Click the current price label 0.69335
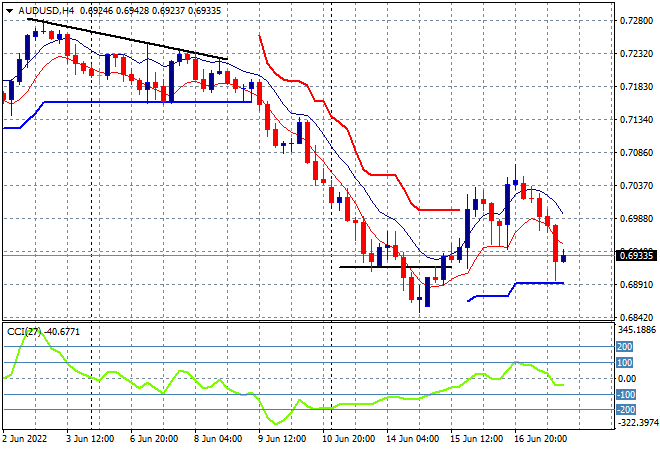The height and width of the screenshot is (450, 660). click(636, 256)
